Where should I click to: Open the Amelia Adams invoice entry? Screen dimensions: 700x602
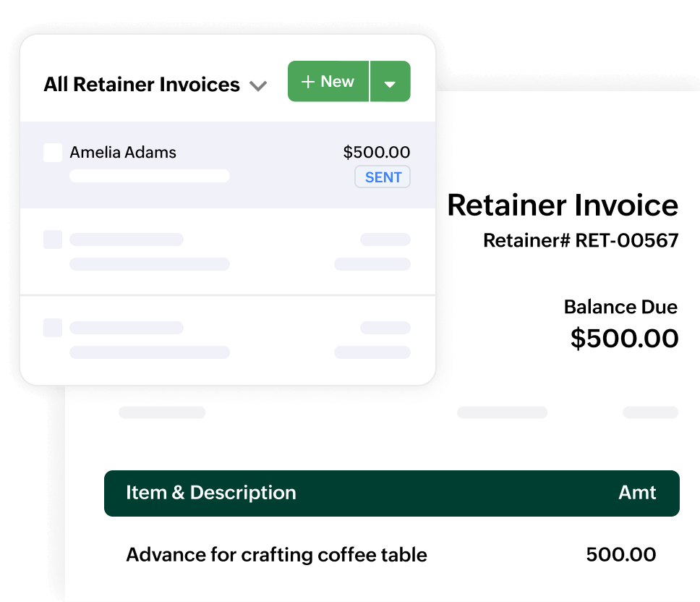coord(123,153)
